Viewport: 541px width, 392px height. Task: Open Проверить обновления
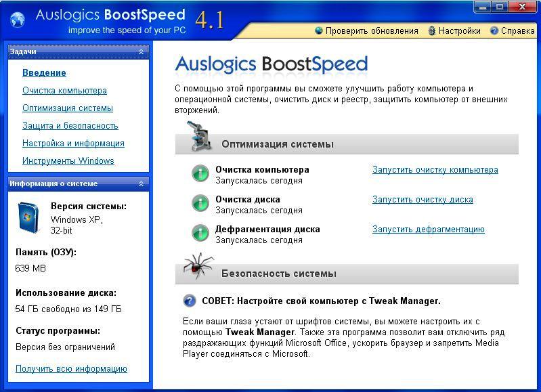coord(372,30)
